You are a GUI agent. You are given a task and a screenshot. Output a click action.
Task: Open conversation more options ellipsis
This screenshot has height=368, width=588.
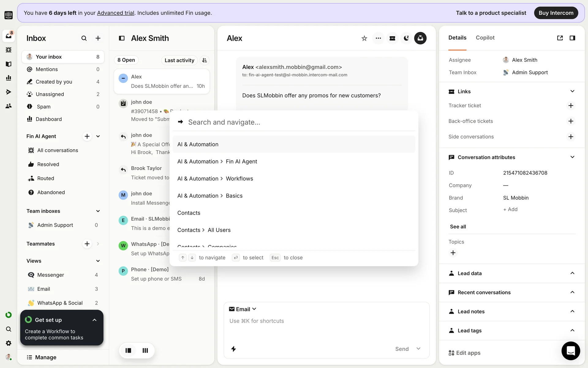coord(378,38)
